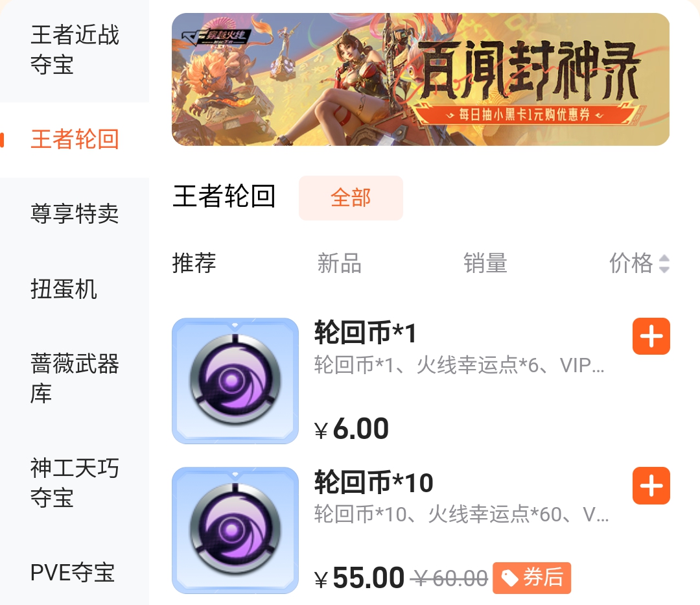The height and width of the screenshot is (605, 700).
Task: Open 王者近战夺宝 category in sidebar
Action: pos(75,49)
